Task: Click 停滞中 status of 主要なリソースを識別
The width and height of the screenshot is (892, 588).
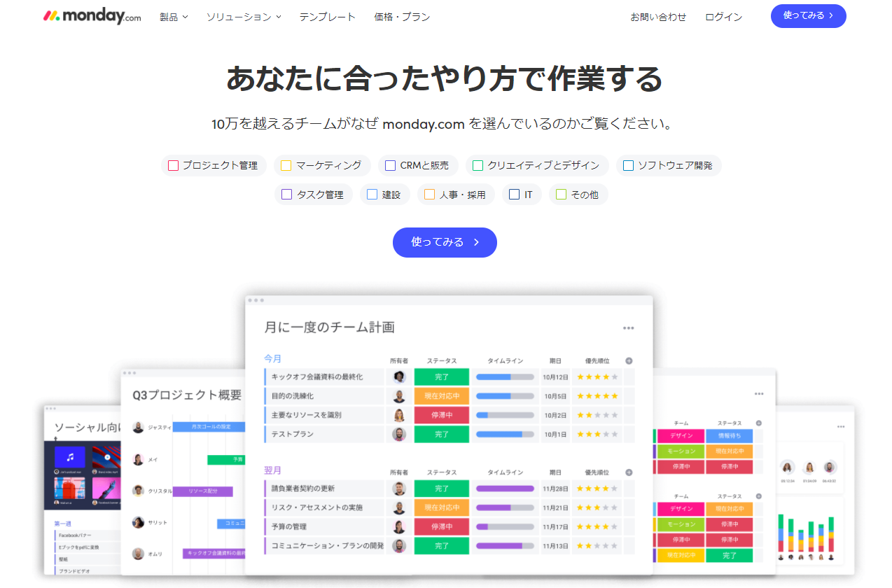Action: click(x=442, y=415)
